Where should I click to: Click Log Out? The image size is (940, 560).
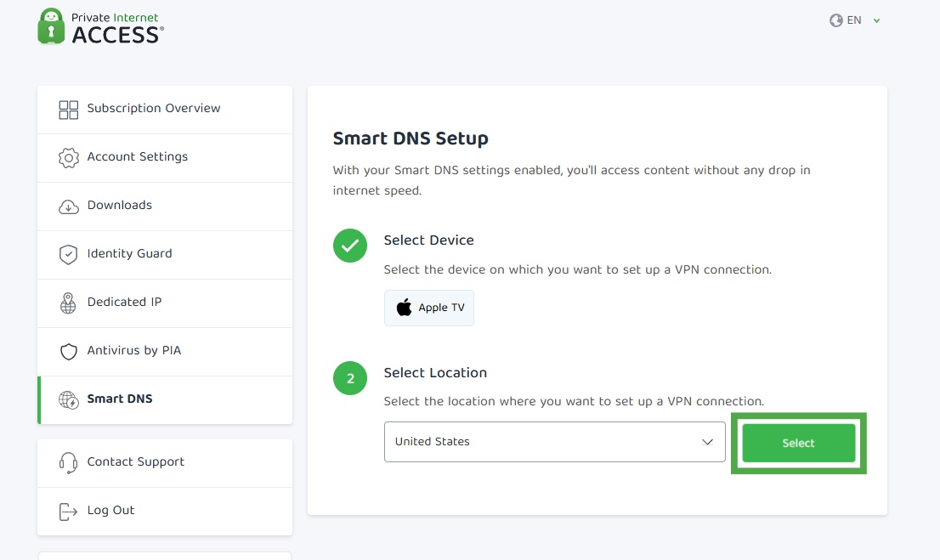[165, 512]
